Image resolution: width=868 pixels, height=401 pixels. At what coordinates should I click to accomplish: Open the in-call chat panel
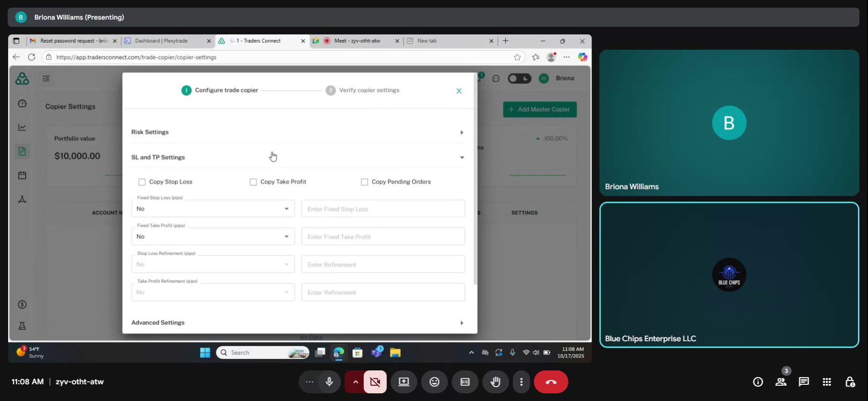click(804, 382)
